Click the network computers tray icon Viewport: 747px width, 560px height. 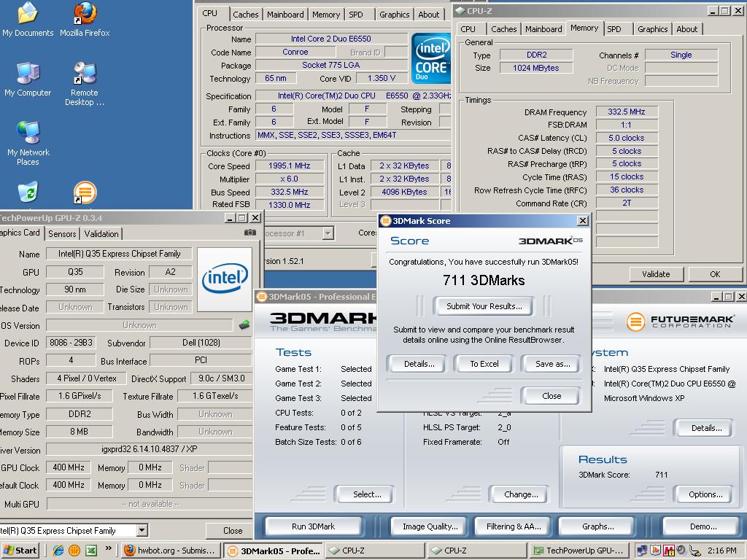pyautogui.click(x=642, y=551)
